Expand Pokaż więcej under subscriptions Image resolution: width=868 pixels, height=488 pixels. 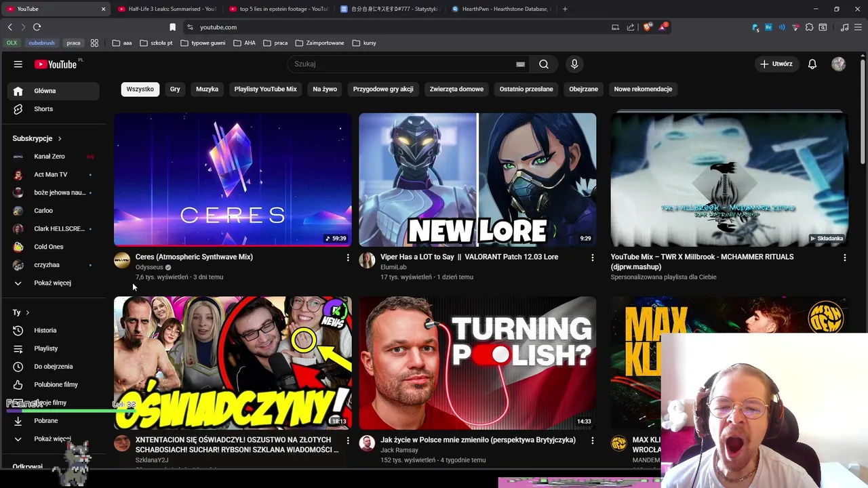[x=53, y=283]
